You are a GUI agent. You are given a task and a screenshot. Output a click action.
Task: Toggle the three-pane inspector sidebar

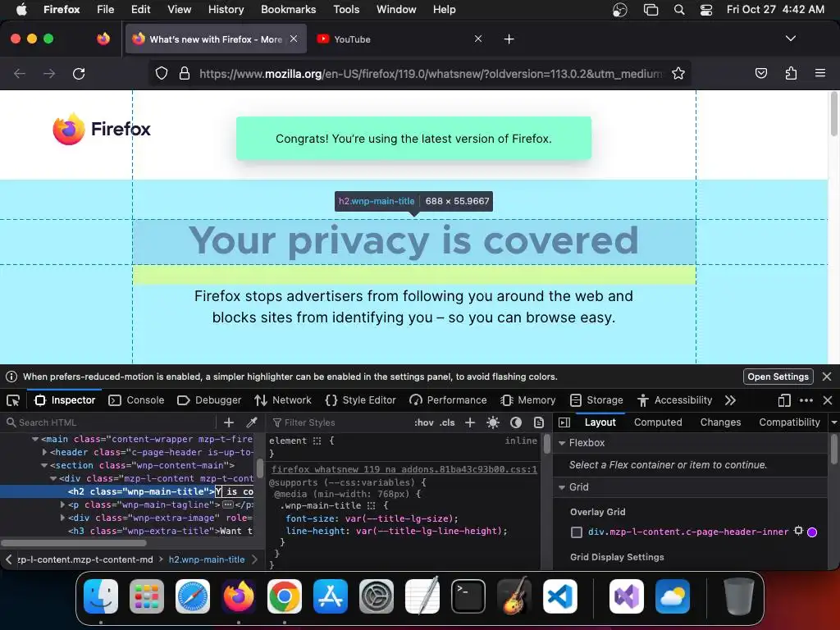pyautogui.click(x=564, y=422)
